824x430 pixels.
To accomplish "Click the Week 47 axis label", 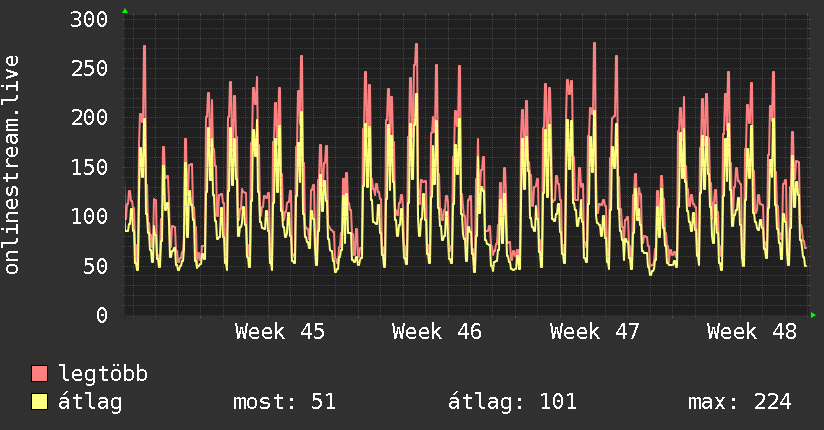I will (594, 332).
